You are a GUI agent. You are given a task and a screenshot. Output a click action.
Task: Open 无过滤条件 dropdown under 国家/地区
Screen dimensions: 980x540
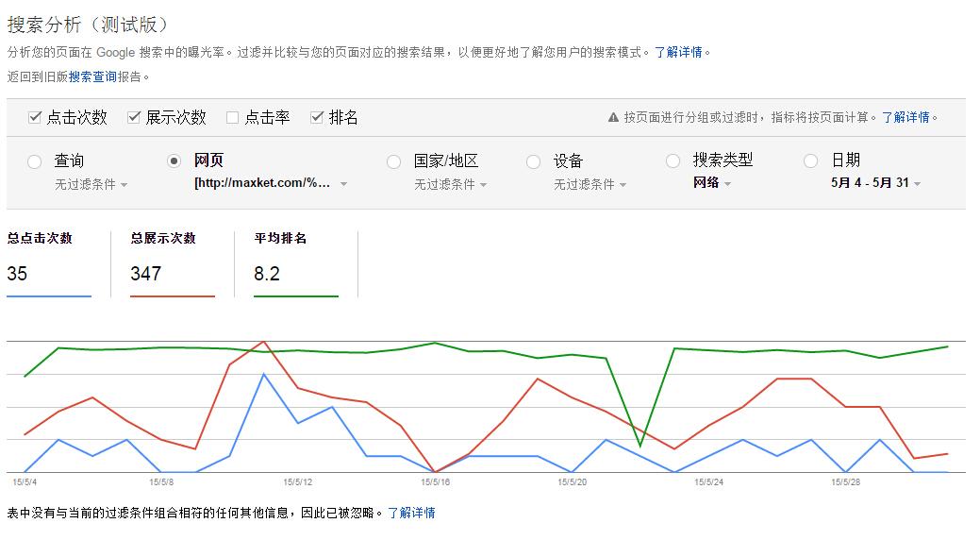click(451, 185)
